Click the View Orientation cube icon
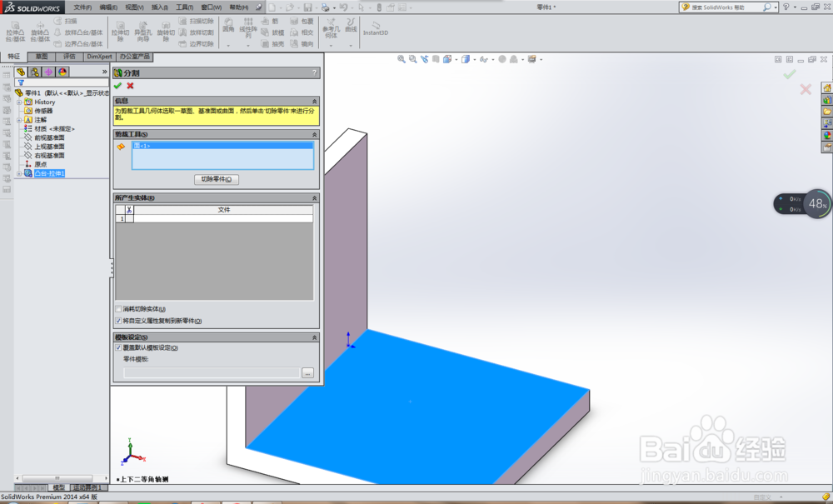This screenshot has width=833, height=504. (x=448, y=59)
